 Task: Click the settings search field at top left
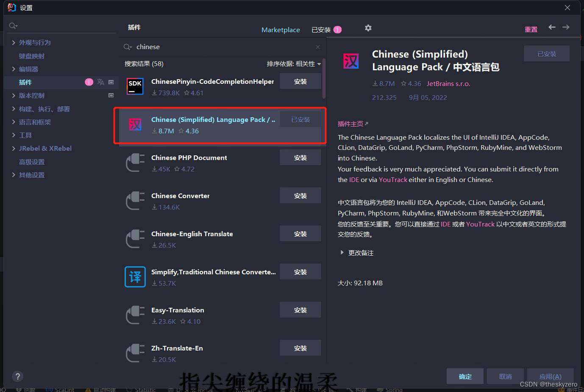click(61, 26)
